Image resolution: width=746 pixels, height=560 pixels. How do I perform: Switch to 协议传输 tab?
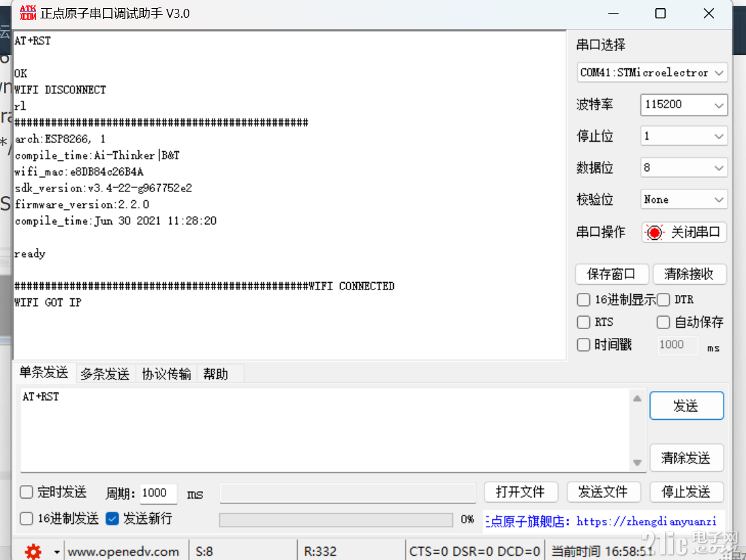point(166,374)
